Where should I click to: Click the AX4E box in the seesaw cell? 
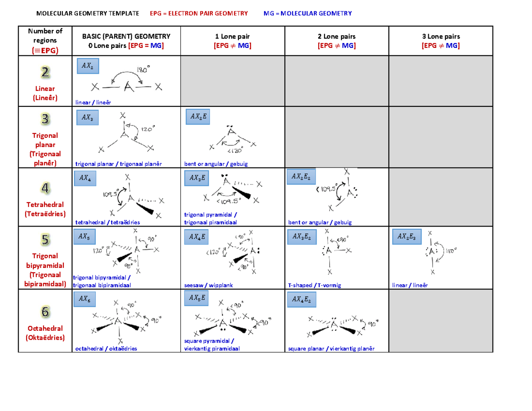click(x=196, y=237)
